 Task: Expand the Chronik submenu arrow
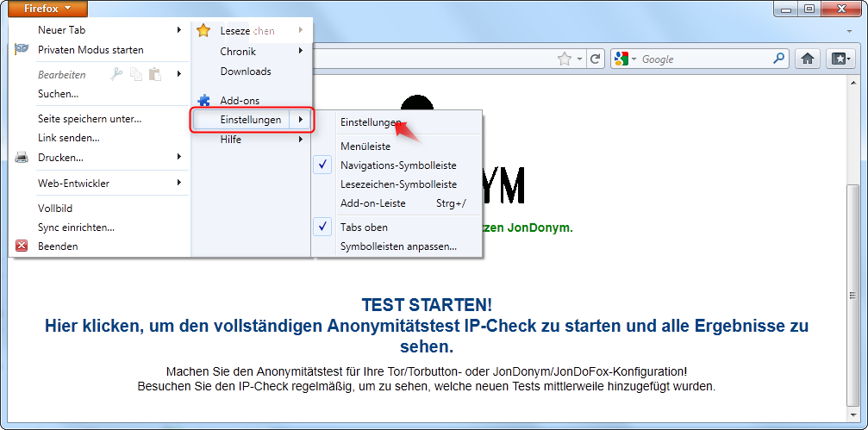coord(301,51)
